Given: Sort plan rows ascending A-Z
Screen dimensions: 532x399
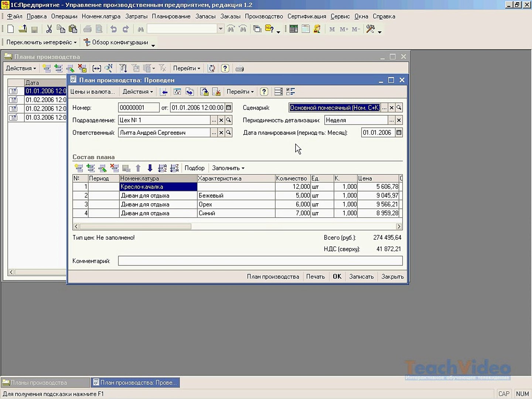Looking at the screenshot, I should (162, 168).
